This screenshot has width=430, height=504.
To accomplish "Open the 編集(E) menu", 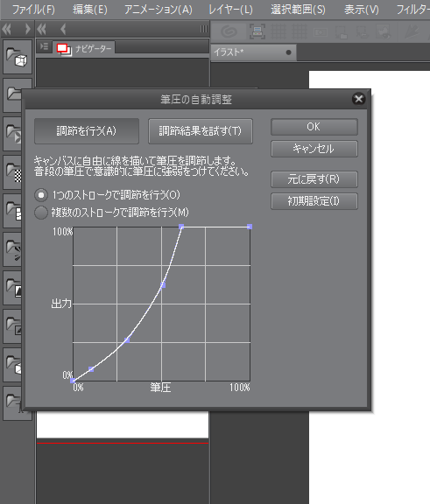I will [90, 10].
